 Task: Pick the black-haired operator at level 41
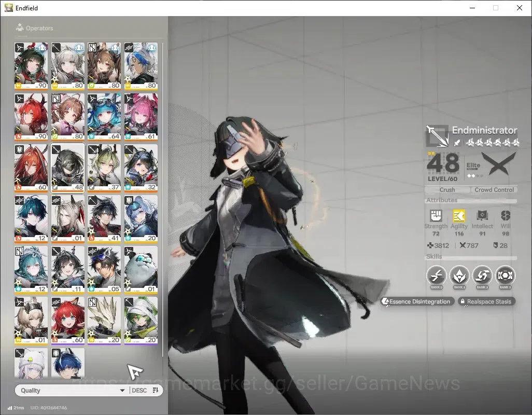coord(105,218)
